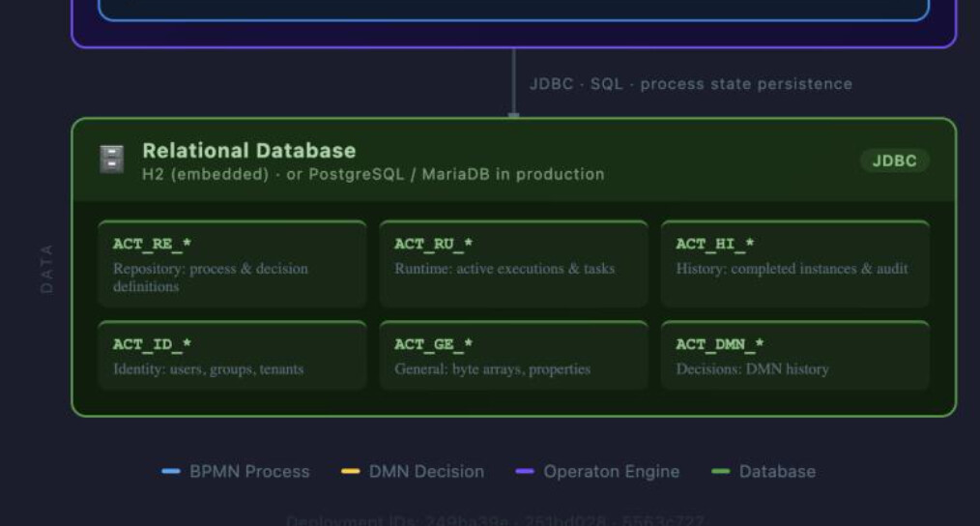The width and height of the screenshot is (980, 526).
Task: Click the database cabinet icon
Action: [112, 160]
